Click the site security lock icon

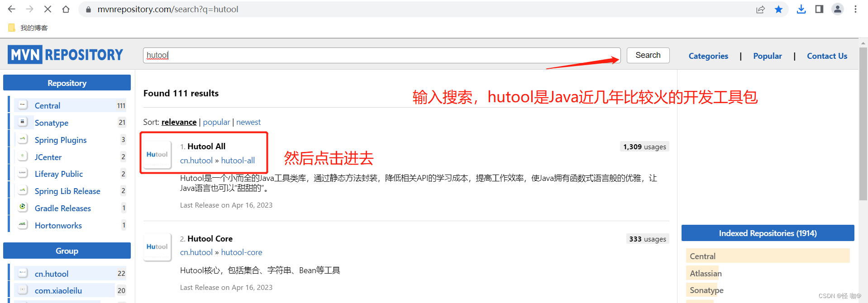coord(89,9)
